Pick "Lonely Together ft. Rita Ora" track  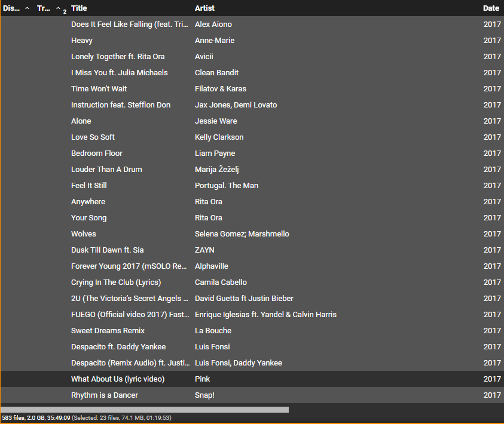pos(118,57)
